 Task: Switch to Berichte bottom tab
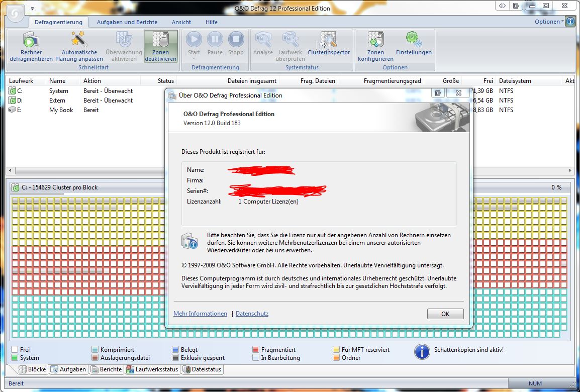[106, 369]
